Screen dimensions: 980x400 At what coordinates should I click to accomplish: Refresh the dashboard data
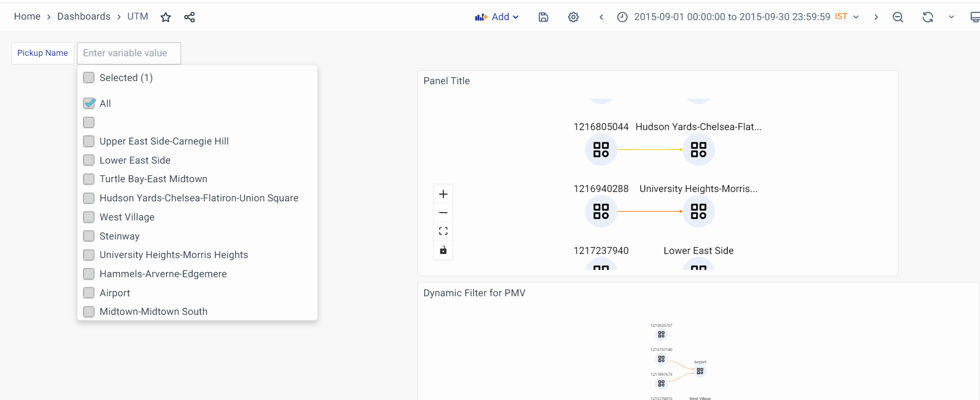(x=928, y=17)
